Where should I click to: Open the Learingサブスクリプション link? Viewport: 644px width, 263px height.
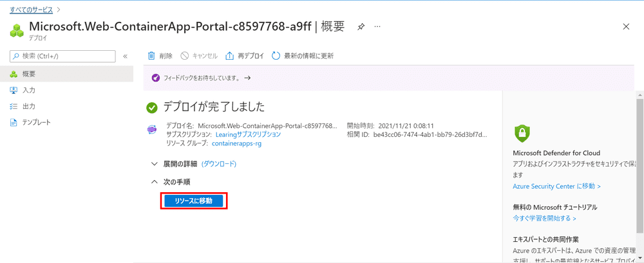point(248,134)
